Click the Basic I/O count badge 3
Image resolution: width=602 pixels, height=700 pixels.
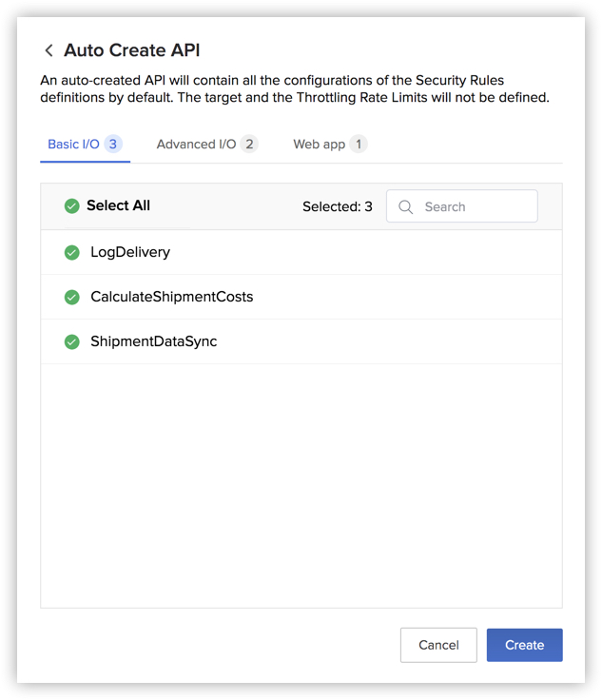[113, 145]
